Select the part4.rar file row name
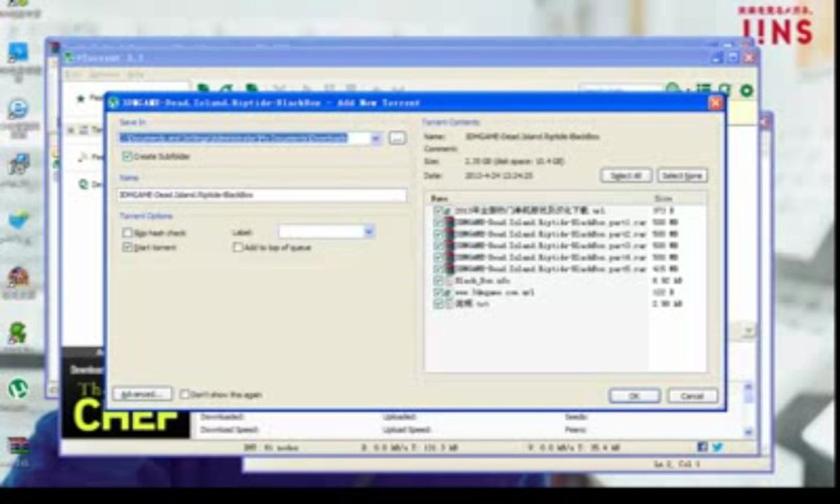This screenshot has width=840, height=504. (549, 257)
